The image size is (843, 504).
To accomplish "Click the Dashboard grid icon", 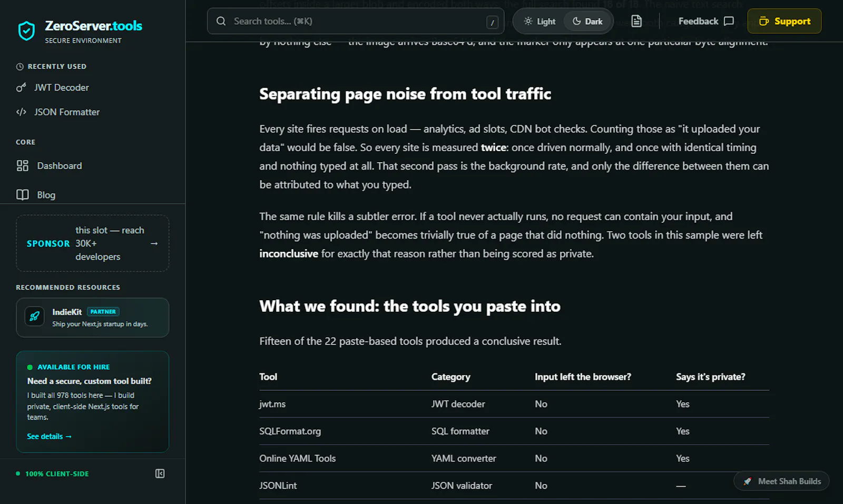I will [x=22, y=166].
